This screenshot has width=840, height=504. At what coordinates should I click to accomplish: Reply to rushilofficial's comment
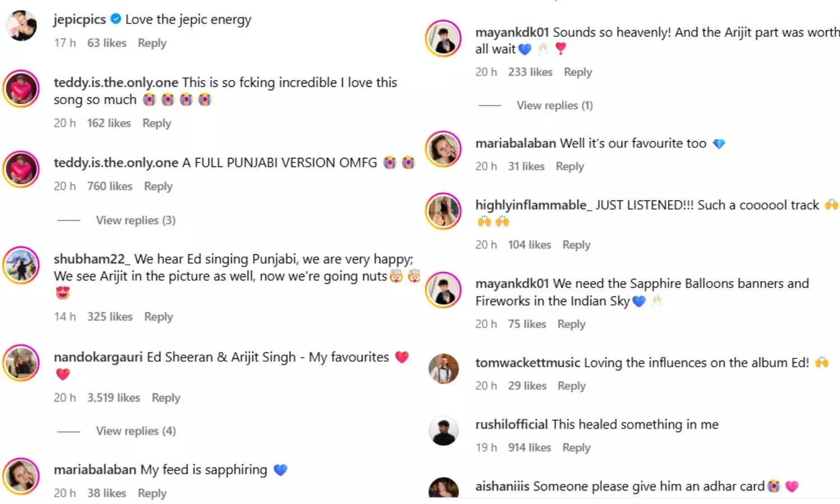[x=576, y=448]
